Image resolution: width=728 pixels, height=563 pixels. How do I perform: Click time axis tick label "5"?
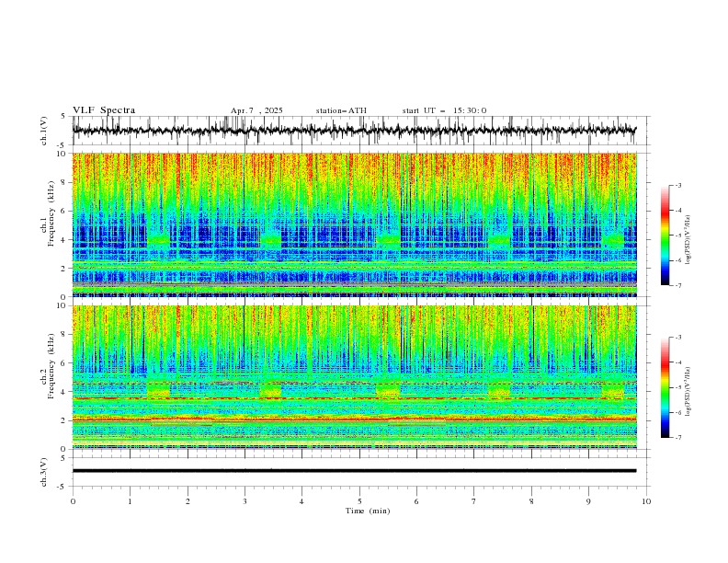359,501
